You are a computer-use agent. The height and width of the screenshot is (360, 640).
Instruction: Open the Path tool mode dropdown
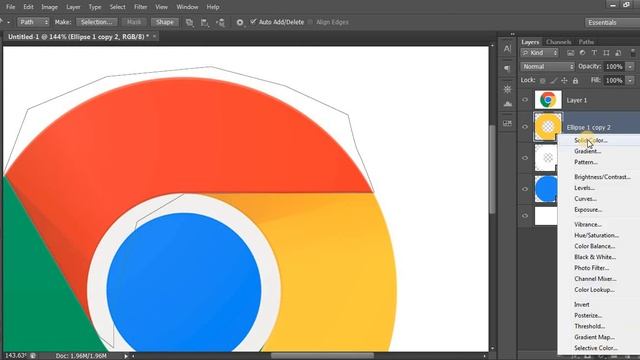point(33,22)
